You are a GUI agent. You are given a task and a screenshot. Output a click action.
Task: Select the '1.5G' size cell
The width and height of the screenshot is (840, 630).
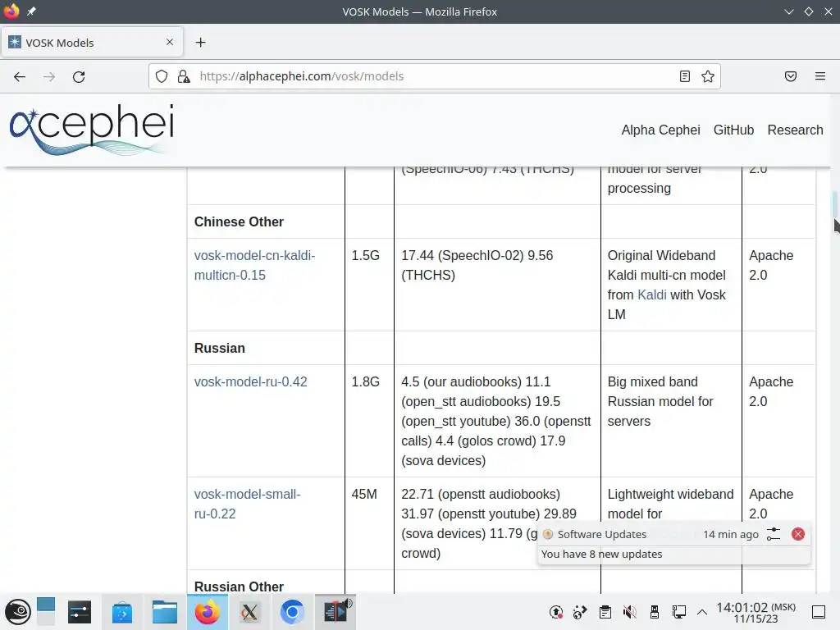click(369, 285)
